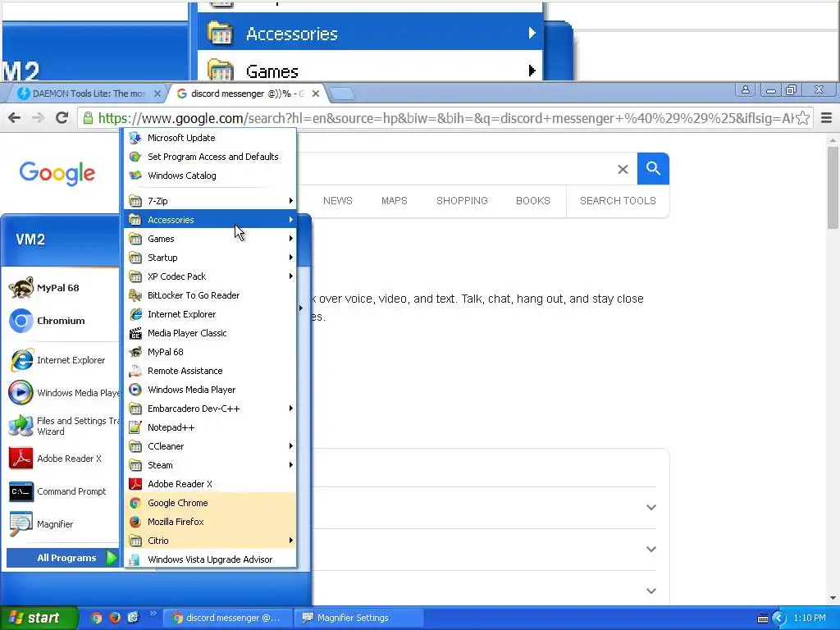
Task: Reload the page in Chrome
Action: 62,117
